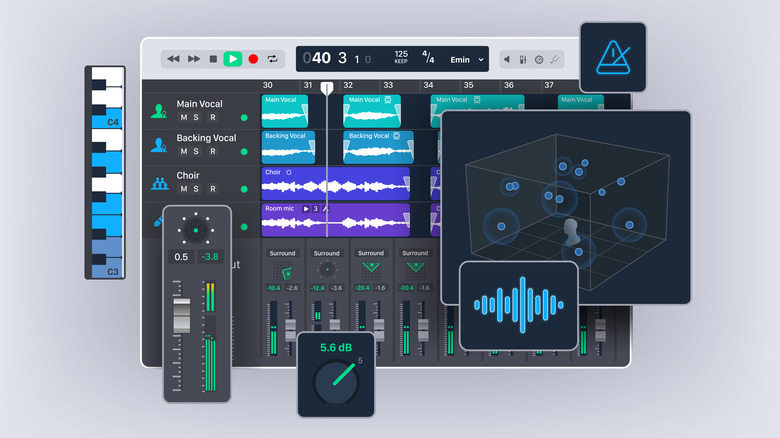Click the 5.6 dB gain knob
Image resolution: width=780 pixels, height=438 pixels.
tap(335, 381)
